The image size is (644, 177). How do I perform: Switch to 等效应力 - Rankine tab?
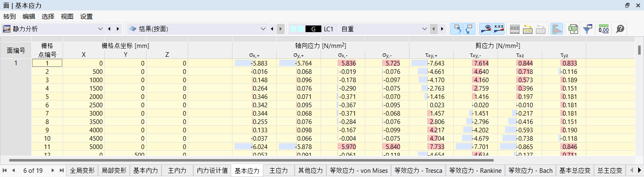click(x=475, y=170)
